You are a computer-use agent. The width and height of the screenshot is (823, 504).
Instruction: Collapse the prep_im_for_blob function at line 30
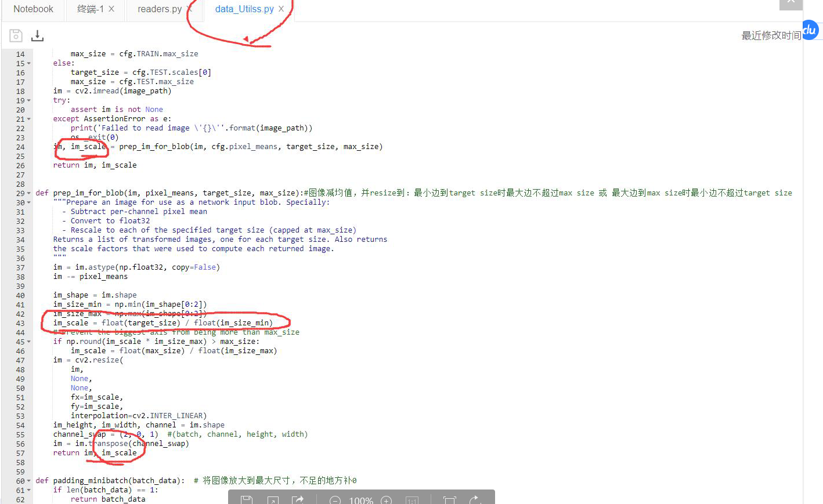click(x=28, y=202)
